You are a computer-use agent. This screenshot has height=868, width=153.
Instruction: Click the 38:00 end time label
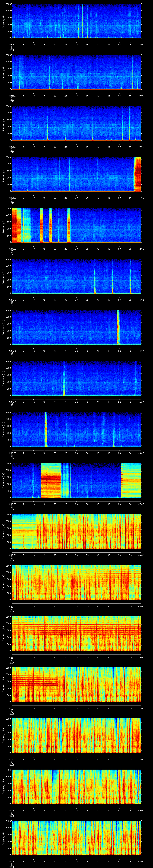click(x=141, y=44)
